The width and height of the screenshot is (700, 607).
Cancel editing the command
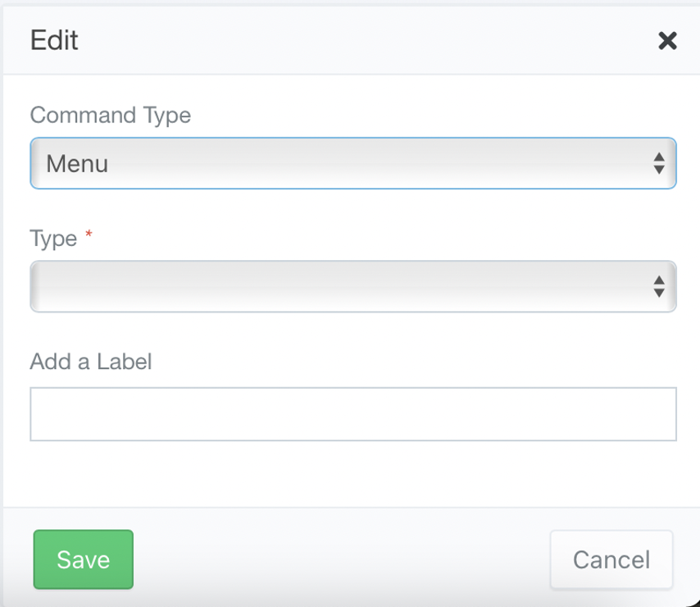(x=611, y=559)
